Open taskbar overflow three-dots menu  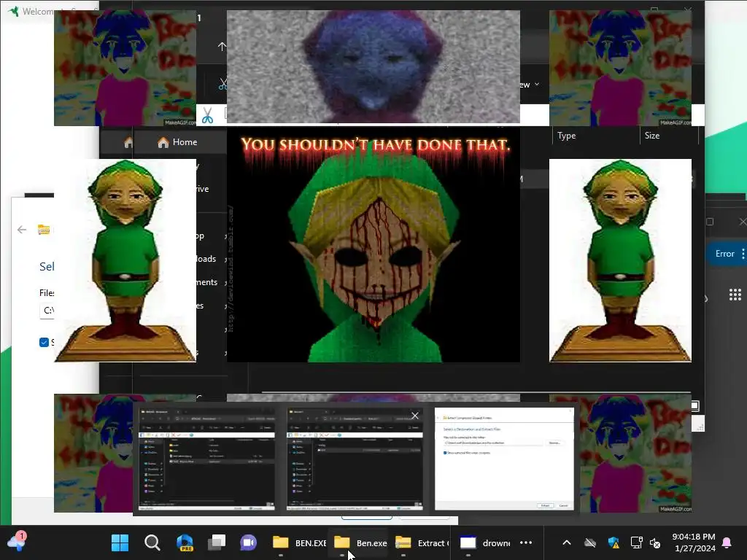click(x=526, y=542)
